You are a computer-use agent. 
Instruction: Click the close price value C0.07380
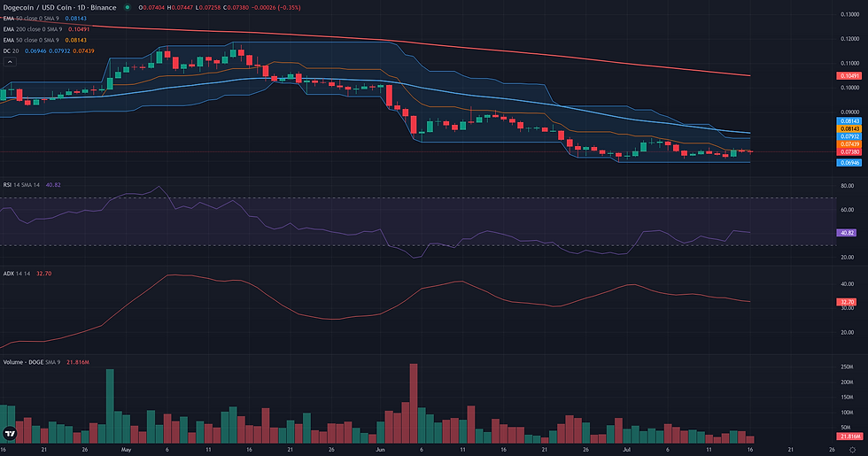pyautogui.click(x=236, y=8)
